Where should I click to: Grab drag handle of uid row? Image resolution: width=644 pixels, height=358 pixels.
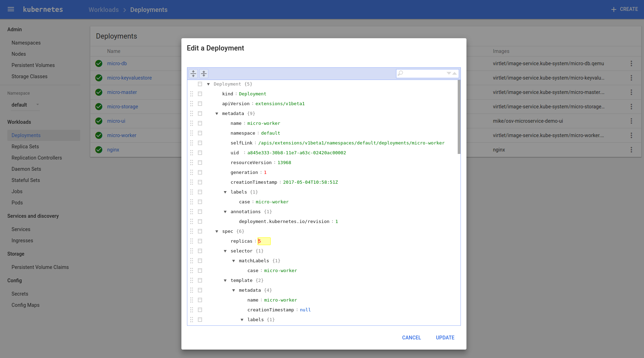tap(192, 153)
